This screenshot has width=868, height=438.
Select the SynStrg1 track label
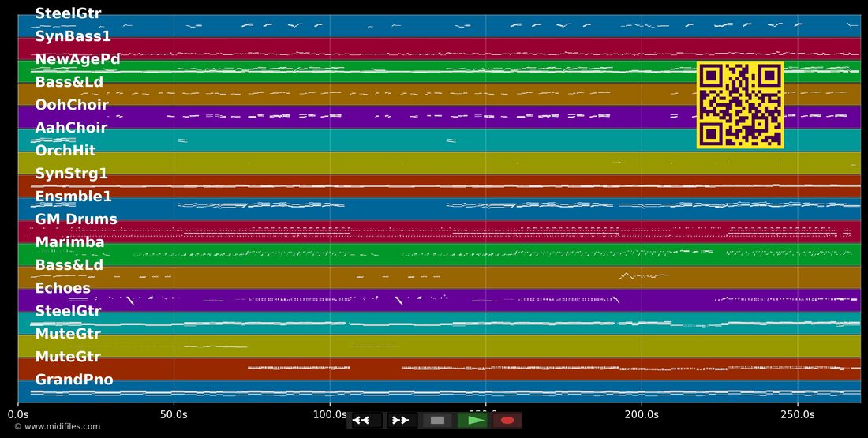pyautogui.click(x=71, y=174)
